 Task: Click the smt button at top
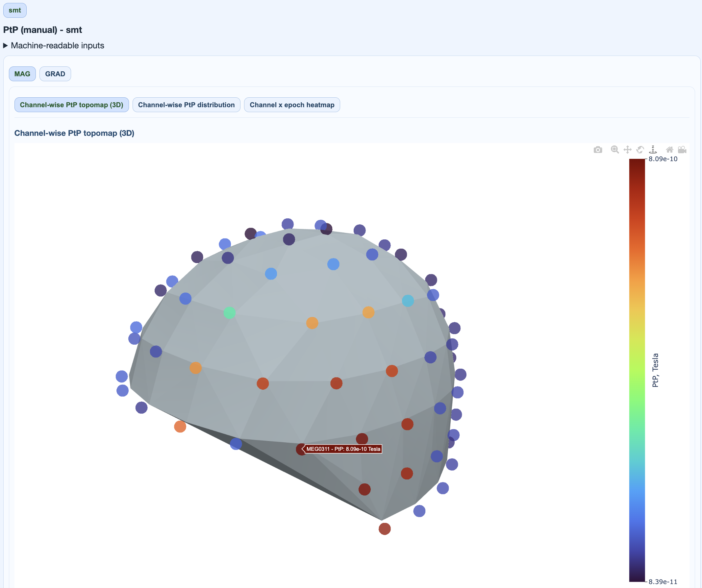[15, 10]
